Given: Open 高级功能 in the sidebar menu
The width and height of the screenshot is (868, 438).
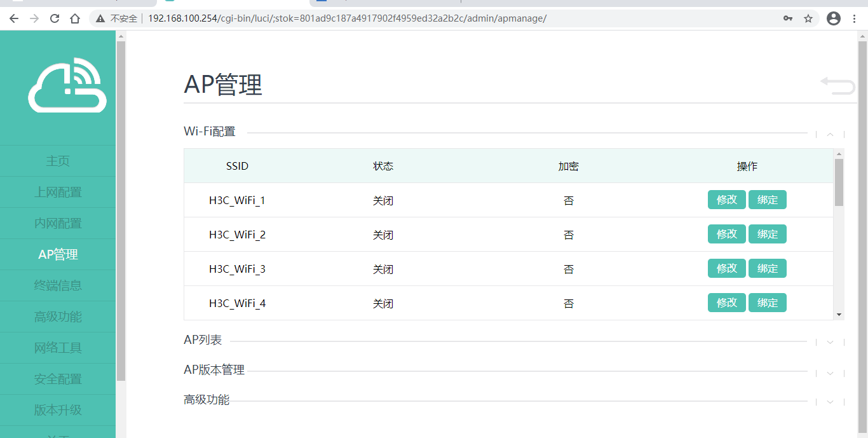Looking at the screenshot, I should [x=58, y=317].
